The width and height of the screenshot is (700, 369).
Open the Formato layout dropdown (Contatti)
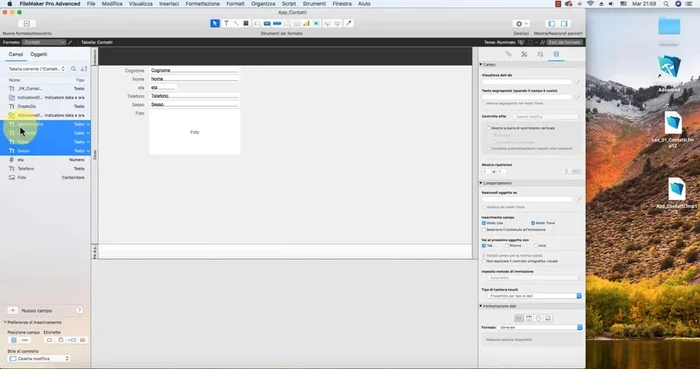click(x=44, y=42)
